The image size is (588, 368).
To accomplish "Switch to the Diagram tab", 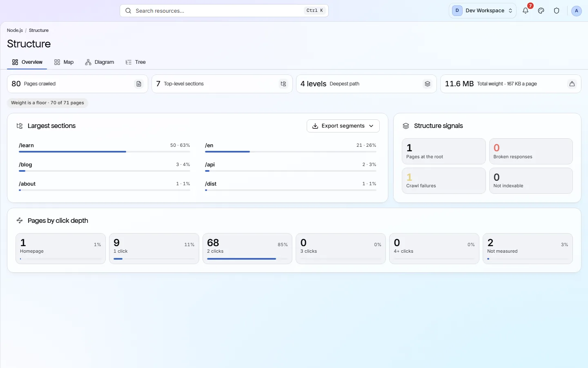I will click(x=100, y=62).
